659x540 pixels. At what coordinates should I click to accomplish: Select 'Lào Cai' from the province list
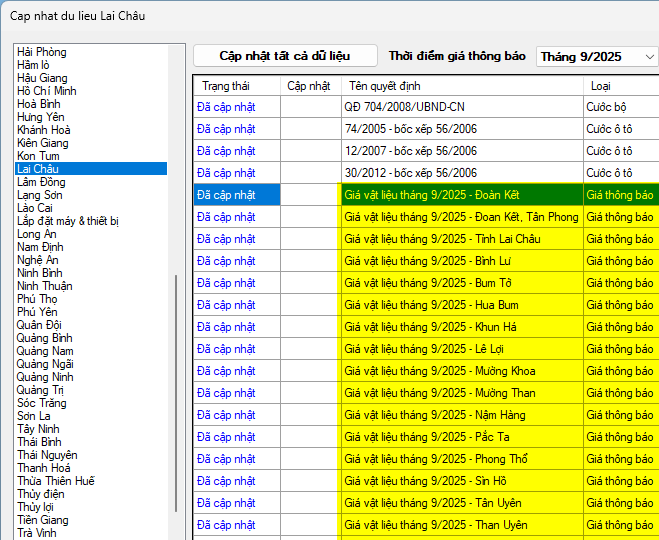[x=34, y=208]
